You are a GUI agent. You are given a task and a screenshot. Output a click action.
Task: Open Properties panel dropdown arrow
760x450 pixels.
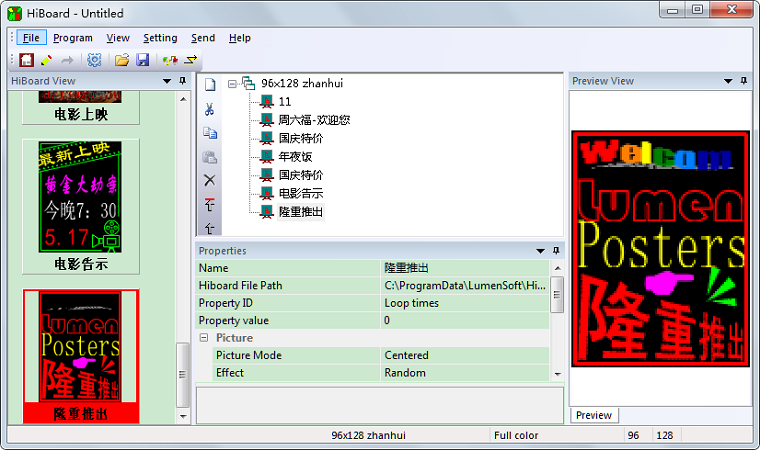pos(540,251)
